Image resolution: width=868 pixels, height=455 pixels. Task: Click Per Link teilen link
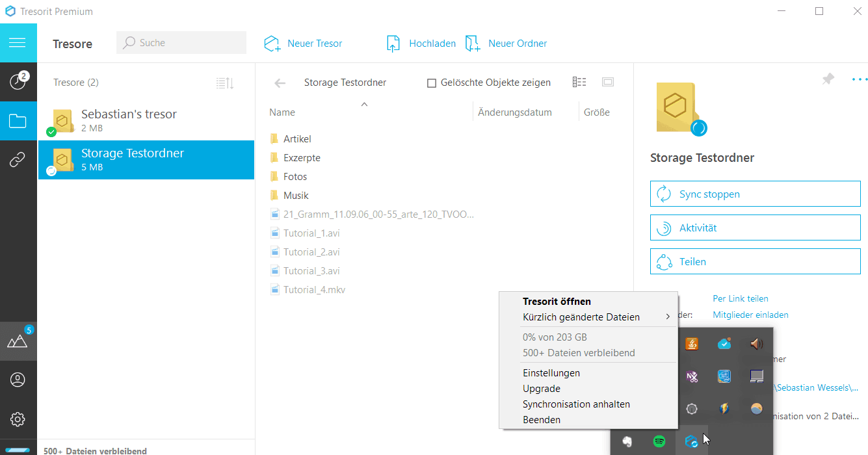(x=741, y=299)
